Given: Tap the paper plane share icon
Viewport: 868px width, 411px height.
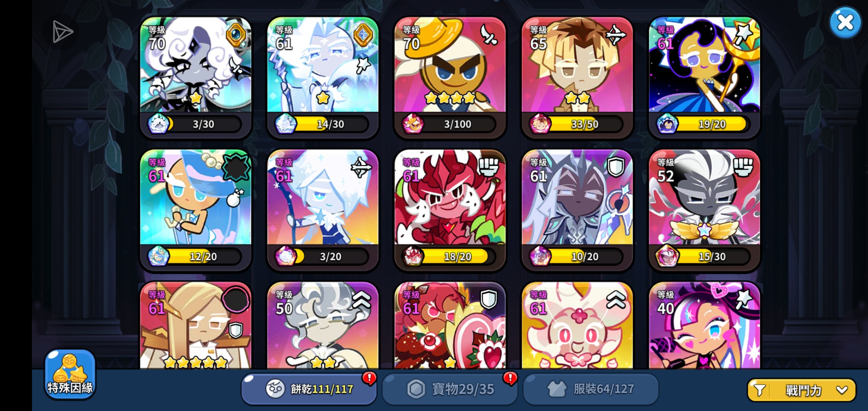Looking at the screenshot, I should [62, 32].
